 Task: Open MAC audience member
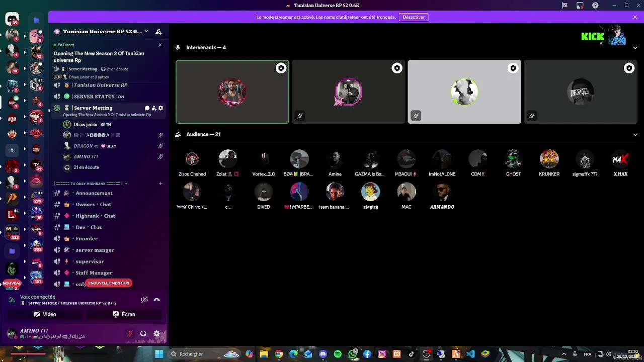(x=407, y=197)
